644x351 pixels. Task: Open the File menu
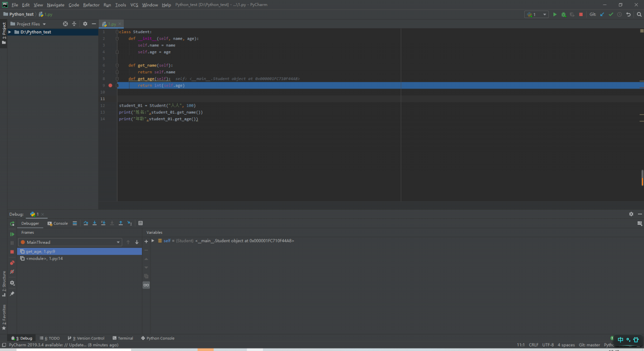(15, 5)
